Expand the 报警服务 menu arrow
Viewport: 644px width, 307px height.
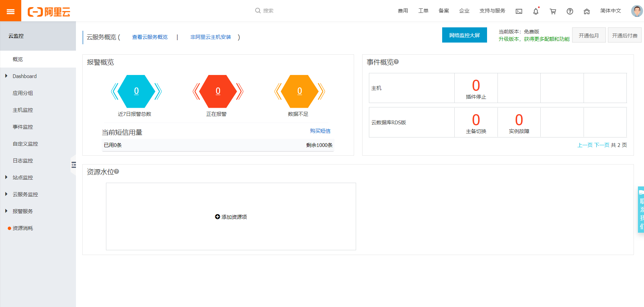click(6, 211)
